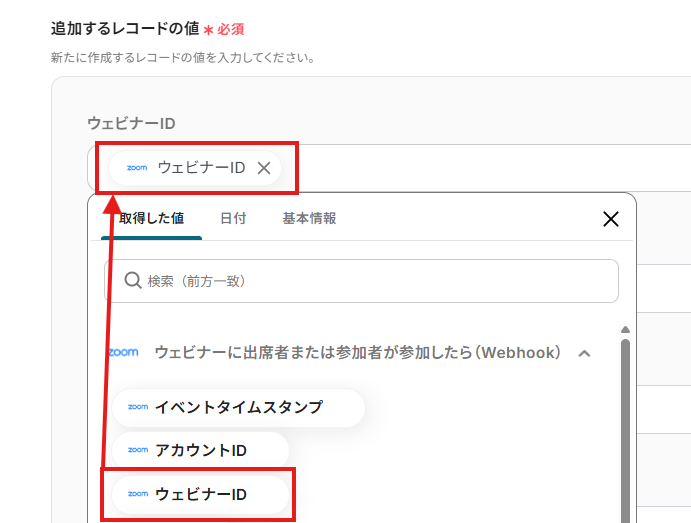
Task: Close the value picker popup
Action: 611,219
